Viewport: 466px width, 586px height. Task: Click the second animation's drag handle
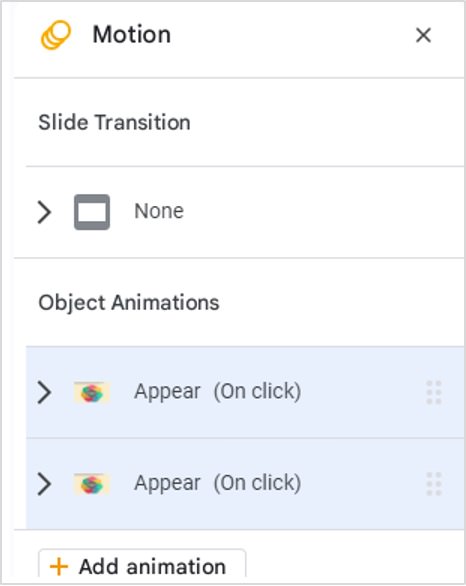coord(434,484)
